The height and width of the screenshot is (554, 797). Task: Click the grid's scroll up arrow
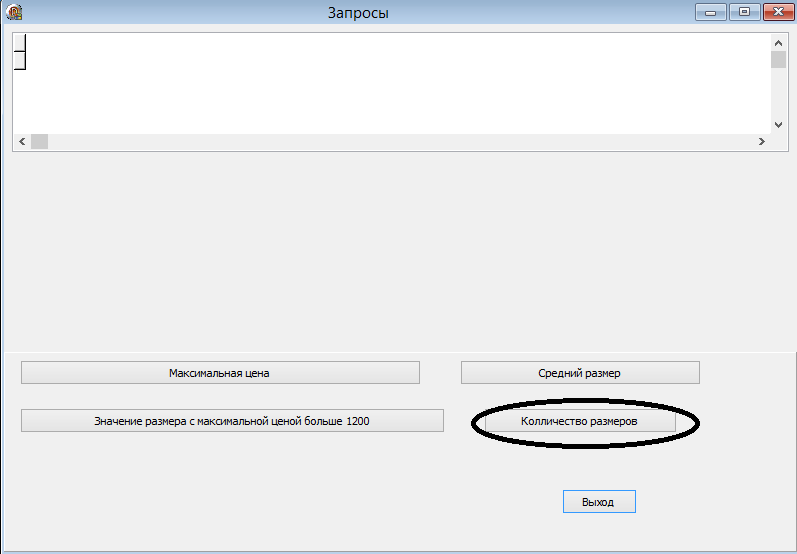[x=778, y=43]
